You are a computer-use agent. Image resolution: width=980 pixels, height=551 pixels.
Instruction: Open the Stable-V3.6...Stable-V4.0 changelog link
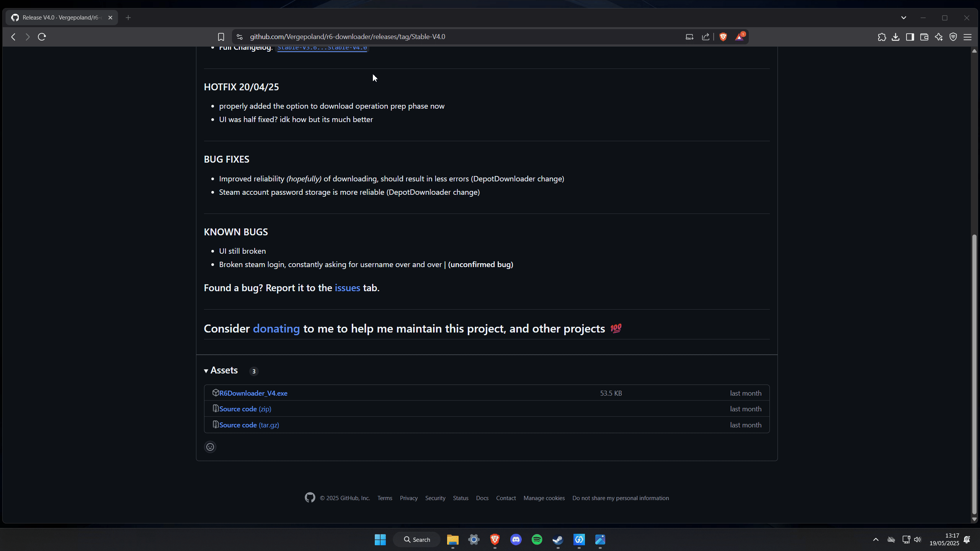click(322, 48)
